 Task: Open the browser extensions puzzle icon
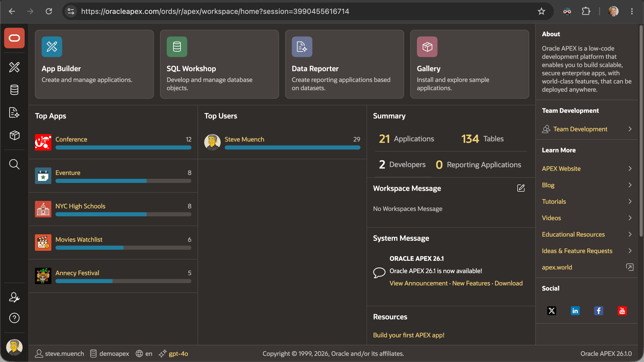(x=586, y=11)
